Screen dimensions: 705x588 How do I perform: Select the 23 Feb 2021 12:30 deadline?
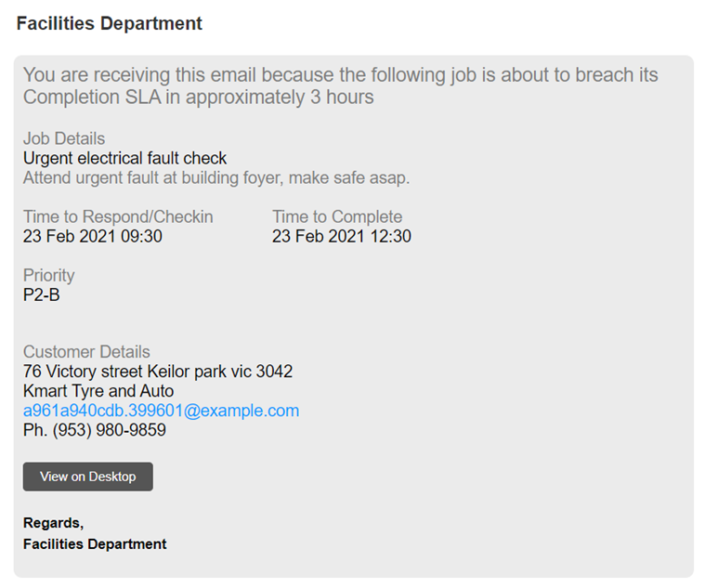pos(342,237)
